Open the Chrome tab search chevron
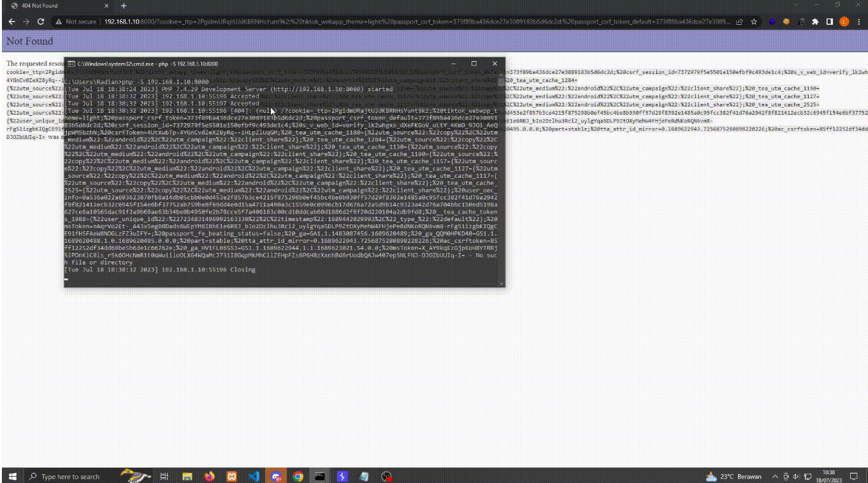The image size is (868, 483). click(796, 5)
